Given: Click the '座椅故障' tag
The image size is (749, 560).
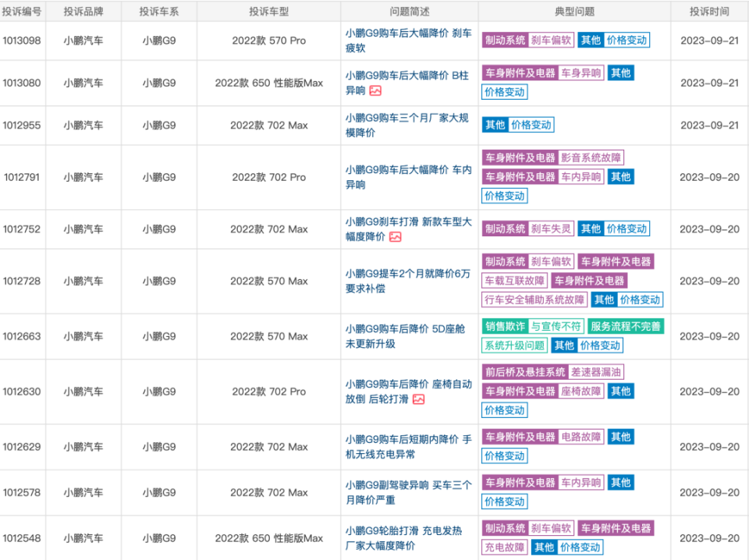Looking at the screenshot, I should coord(580,392).
